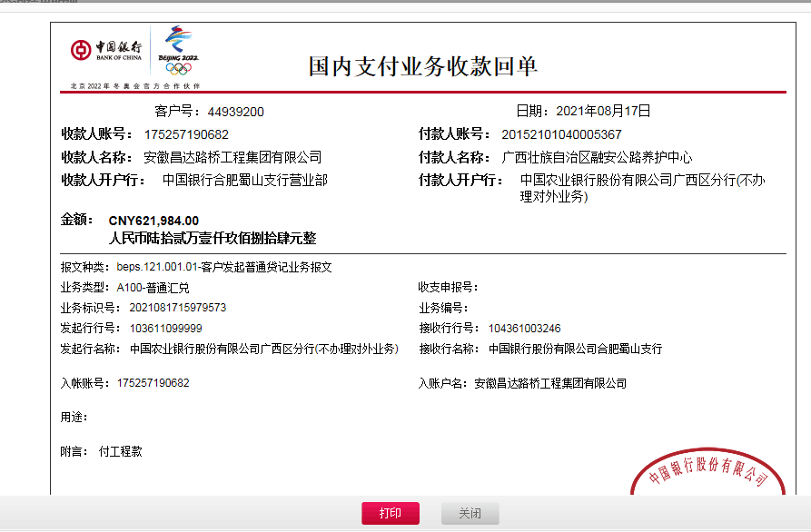This screenshot has height=532, width=811.
Task: Click the payee account number 175257190682 at top
Action: tap(186, 134)
